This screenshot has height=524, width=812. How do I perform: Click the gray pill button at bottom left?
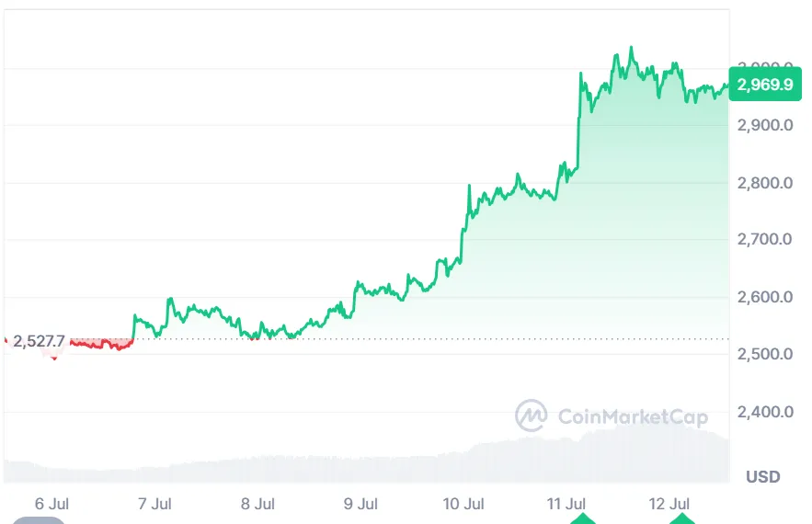point(37,519)
